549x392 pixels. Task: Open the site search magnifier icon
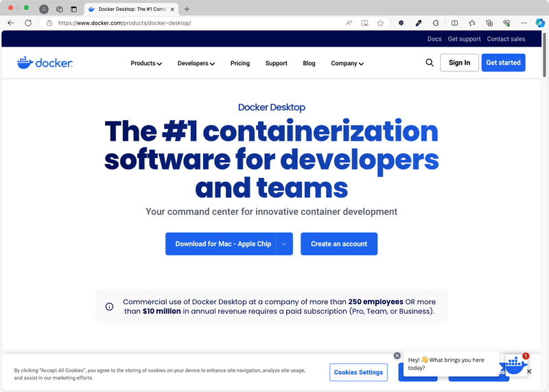coord(430,62)
